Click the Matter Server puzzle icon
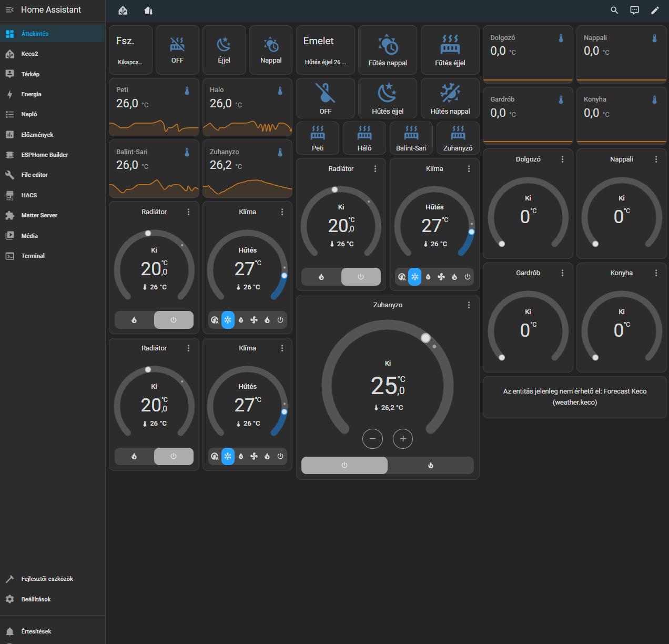Viewport: 669px width, 644px height. (x=9, y=215)
